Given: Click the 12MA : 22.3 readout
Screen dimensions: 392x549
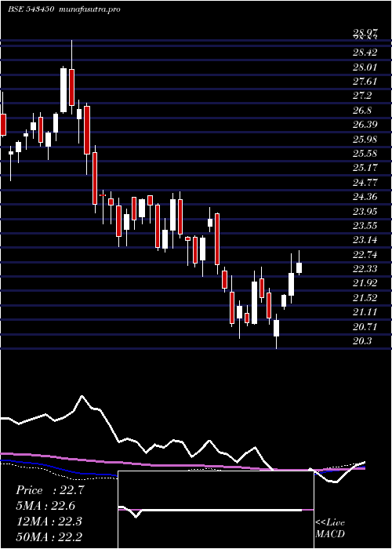Looking at the screenshot, I should pyautogui.click(x=49, y=522).
